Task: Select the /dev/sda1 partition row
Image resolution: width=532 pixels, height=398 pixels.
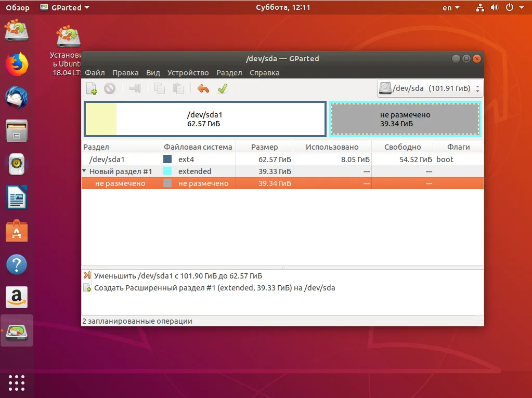Action: (x=282, y=160)
